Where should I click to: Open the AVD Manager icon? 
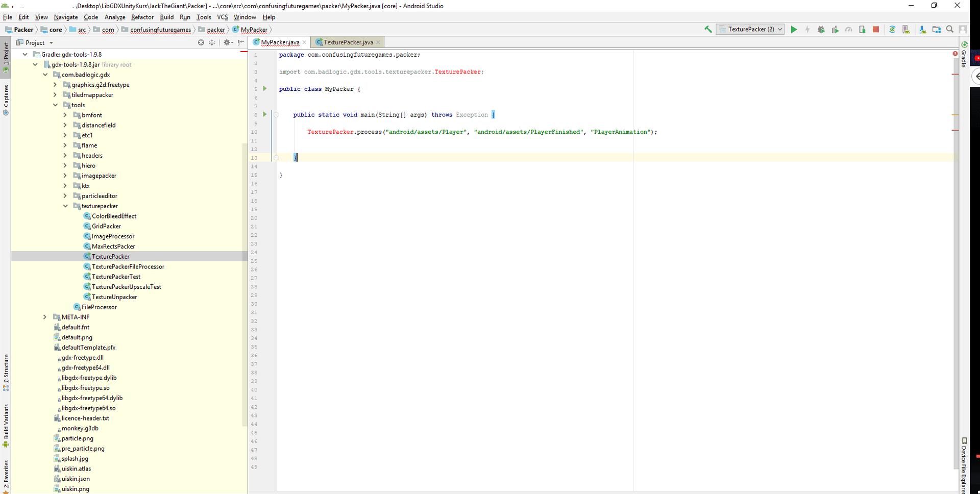(x=906, y=30)
